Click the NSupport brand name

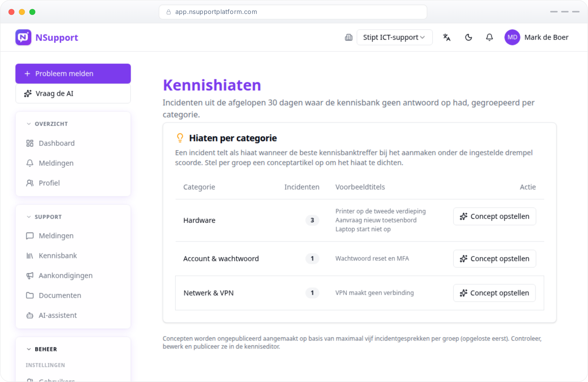coord(57,38)
